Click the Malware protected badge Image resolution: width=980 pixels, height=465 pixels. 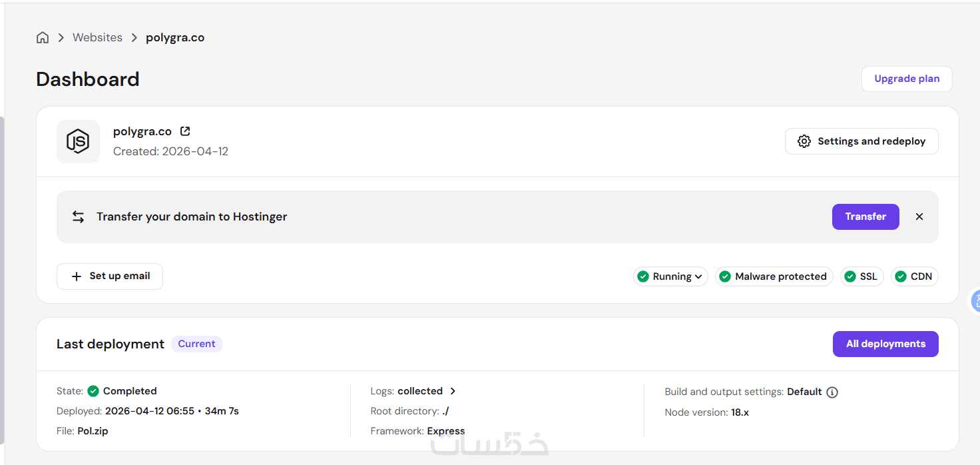pos(774,276)
